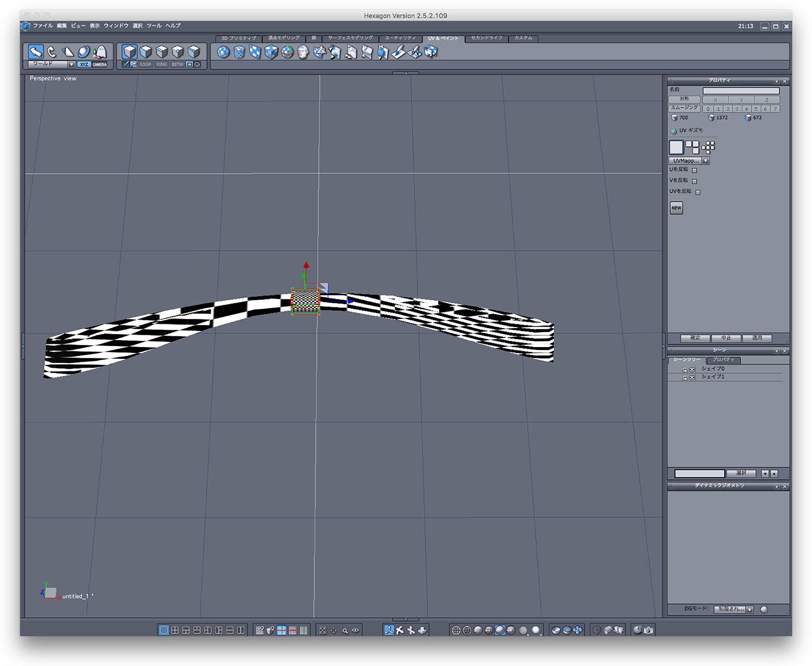This screenshot has width=812, height=666.
Task: Pick the cube UV mapping icon
Action: 271,52
